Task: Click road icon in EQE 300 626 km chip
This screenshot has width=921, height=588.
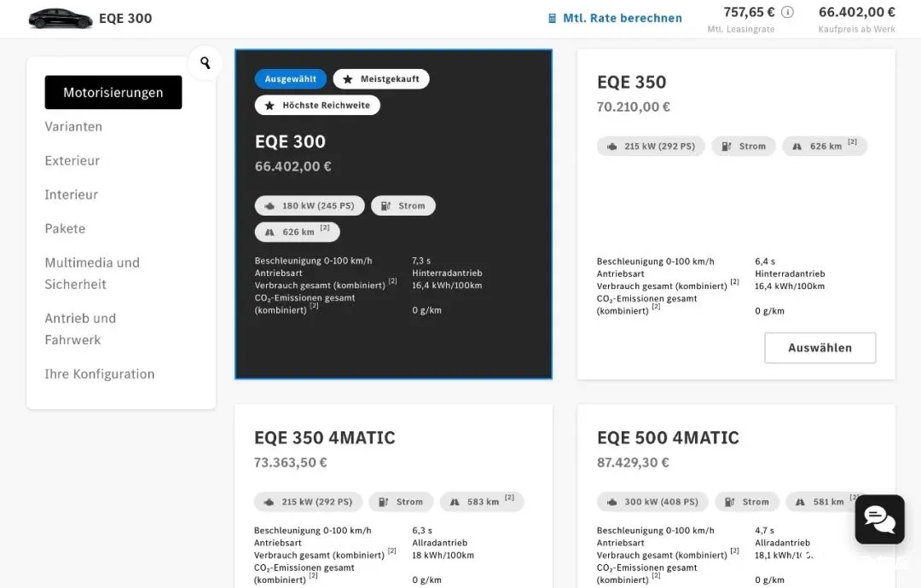Action: click(269, 233)
